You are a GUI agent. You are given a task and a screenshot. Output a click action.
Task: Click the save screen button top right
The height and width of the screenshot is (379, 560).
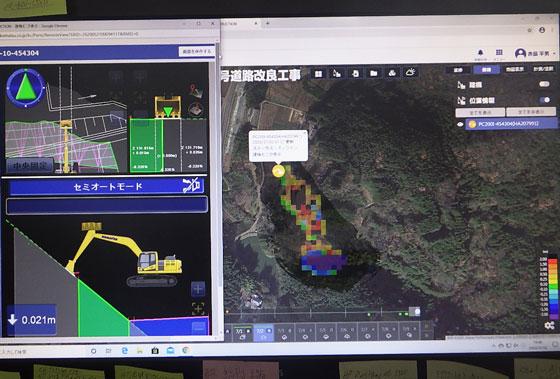[x=197, y=51]
